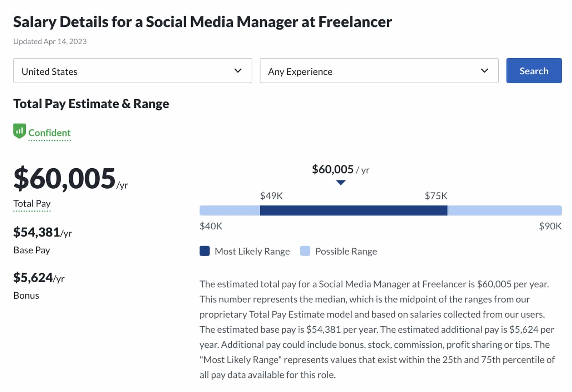Click the chevron arrow in Any Experience dropdown
572x392 pixels.
click(x=484, y=71)
